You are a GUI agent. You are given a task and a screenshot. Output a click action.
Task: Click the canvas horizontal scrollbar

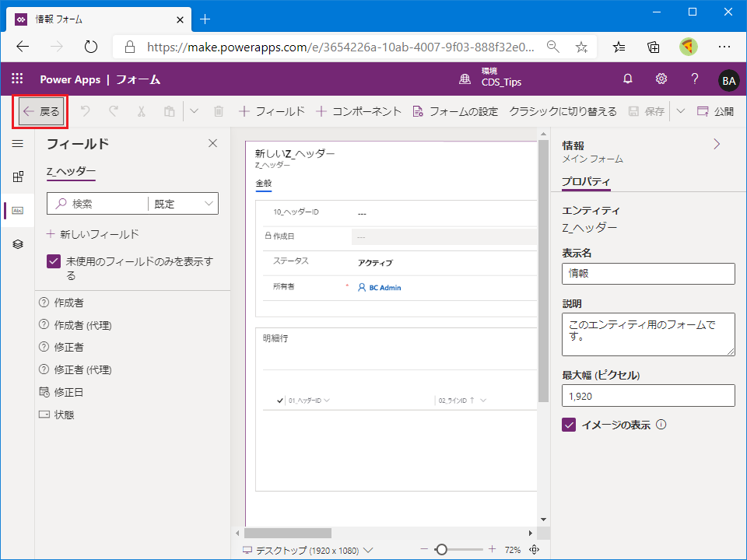288,533
